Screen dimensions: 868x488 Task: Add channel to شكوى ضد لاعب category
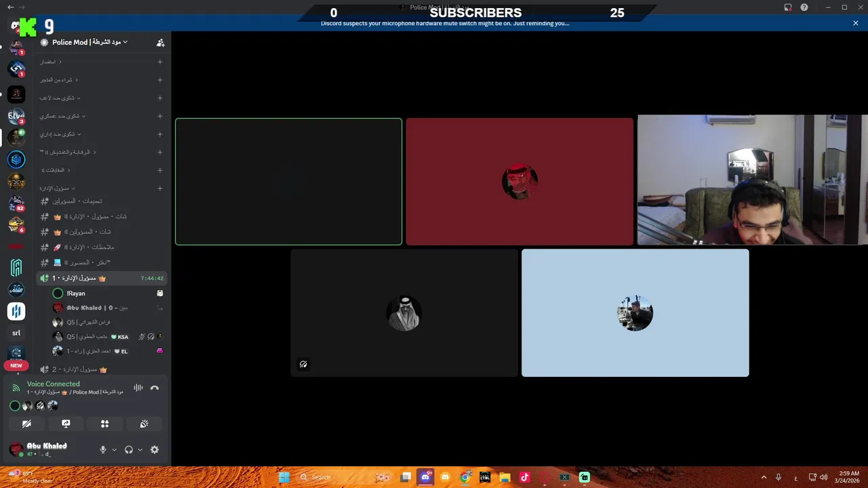click(x=160, y=98)
